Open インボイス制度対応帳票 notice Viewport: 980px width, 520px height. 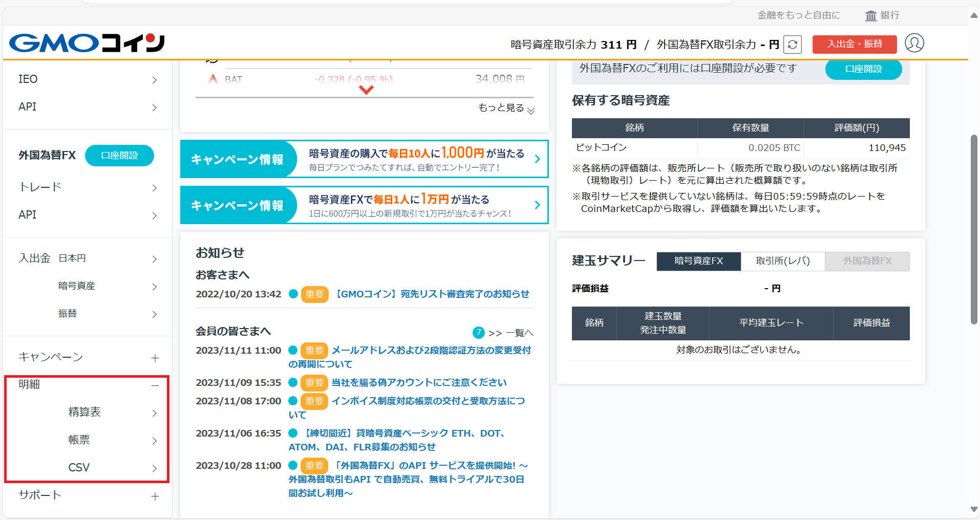coord(407,408)
